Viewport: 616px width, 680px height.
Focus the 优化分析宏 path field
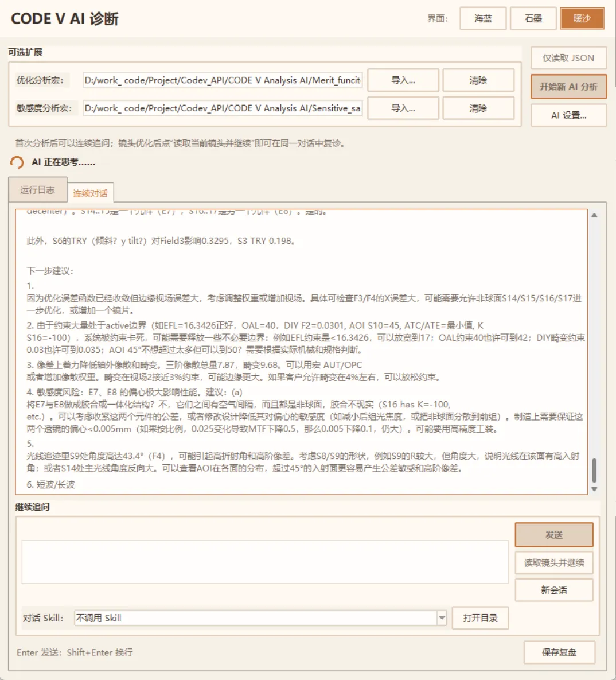pyautogui.click(x=223, y=80)
